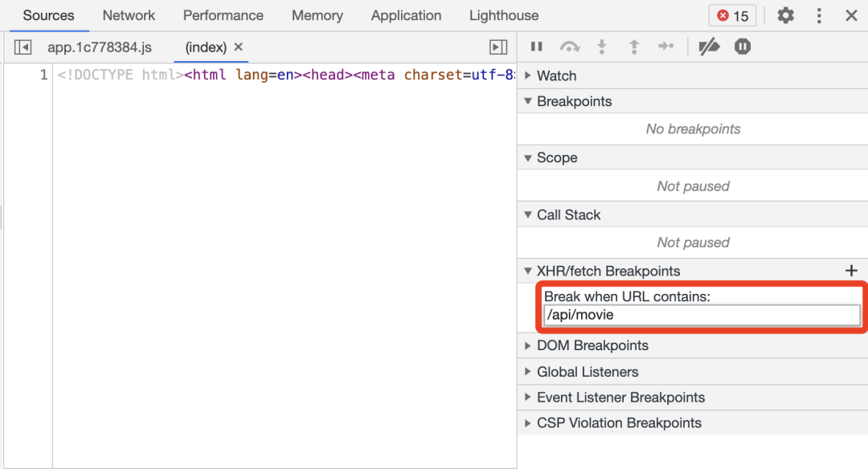Toggle the file navigator sidebar icon
This screenshot has height=469, width=868.
(x=23, y=47)
